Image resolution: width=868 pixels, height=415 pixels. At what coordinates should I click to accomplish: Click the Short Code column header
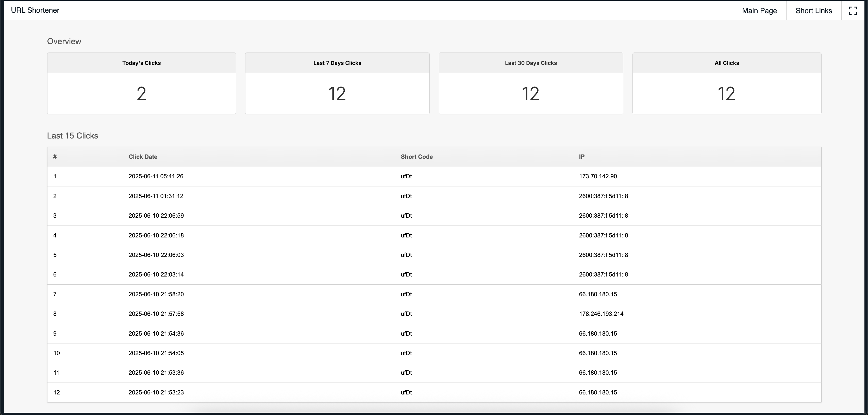point(416,157)
